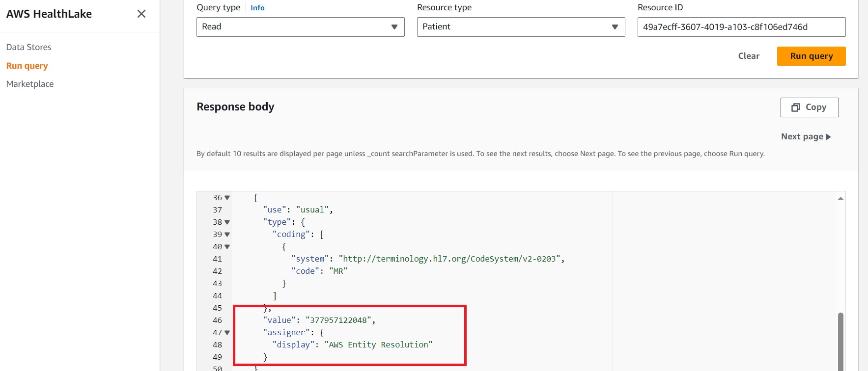Click the Resource type field label
The width and height of the screenshot is (868, 371).
(444, 7)
